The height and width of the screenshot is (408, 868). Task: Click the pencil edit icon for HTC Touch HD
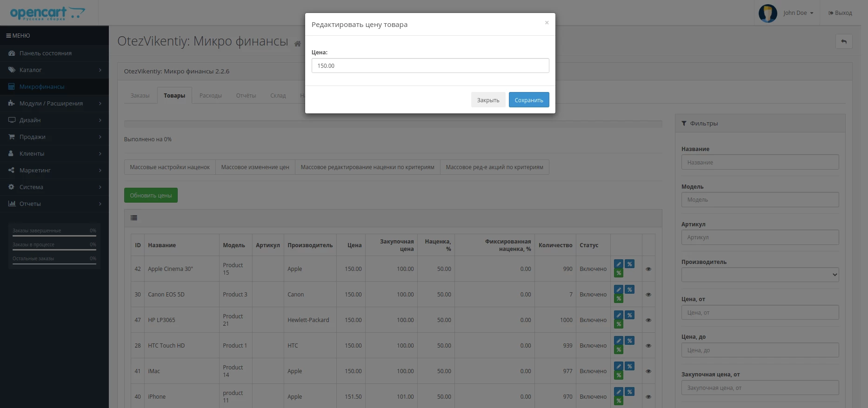click(x=618, y=341)
